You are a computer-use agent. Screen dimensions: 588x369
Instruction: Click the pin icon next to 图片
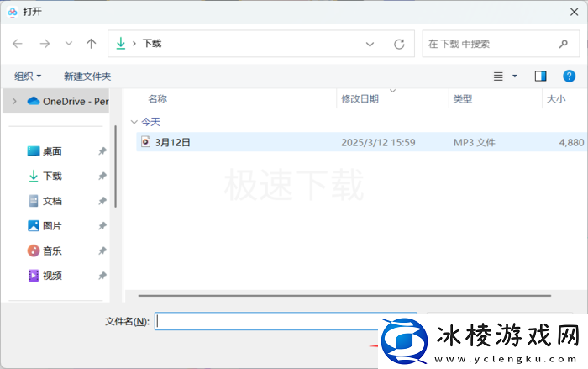point(102,225)
